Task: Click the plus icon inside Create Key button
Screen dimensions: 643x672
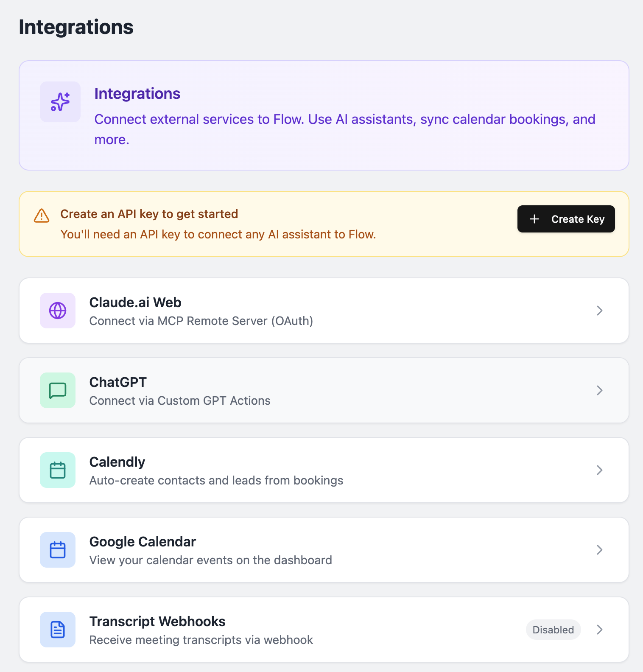Action: pos(534,219)
